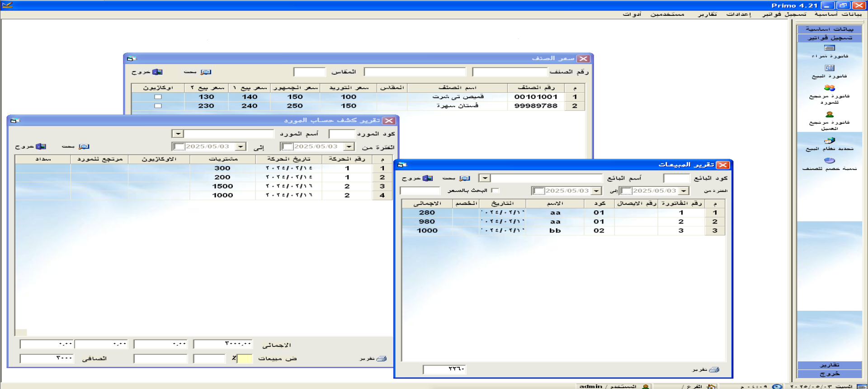Toggle the okazion checkbox for item 99989788
Viewport: 868px width, 389px height.
(158, 106)
